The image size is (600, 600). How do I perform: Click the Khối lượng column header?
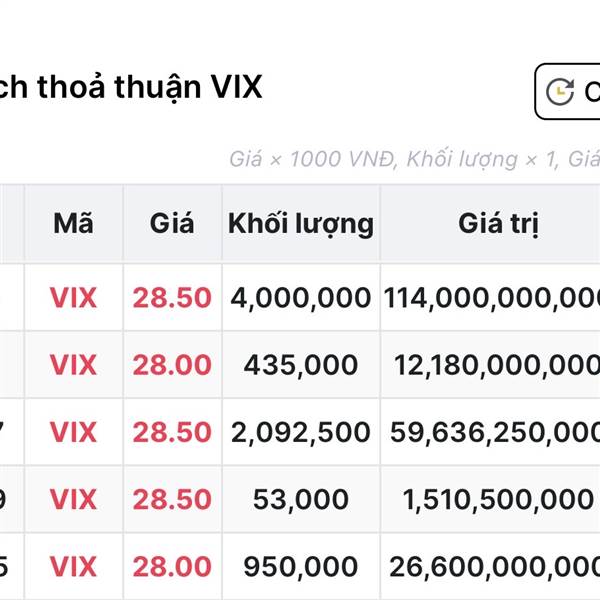pos(301,223)
